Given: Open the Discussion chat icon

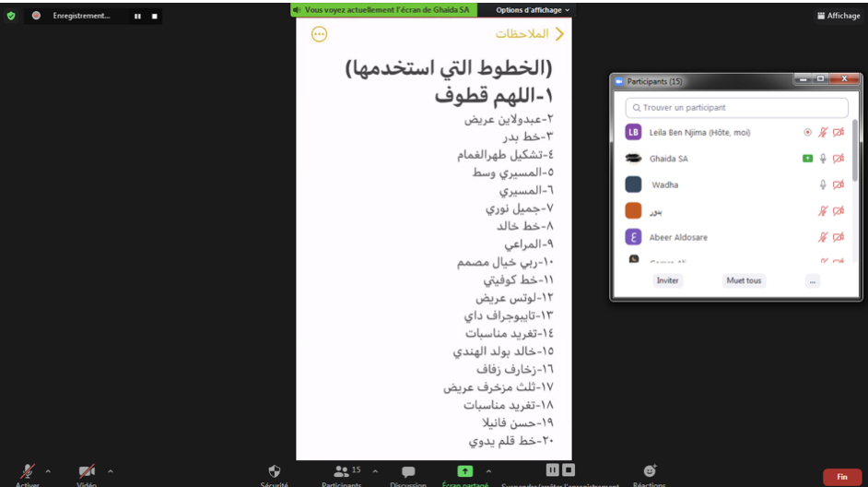Looking at the screenshot, I should [408, 471].
